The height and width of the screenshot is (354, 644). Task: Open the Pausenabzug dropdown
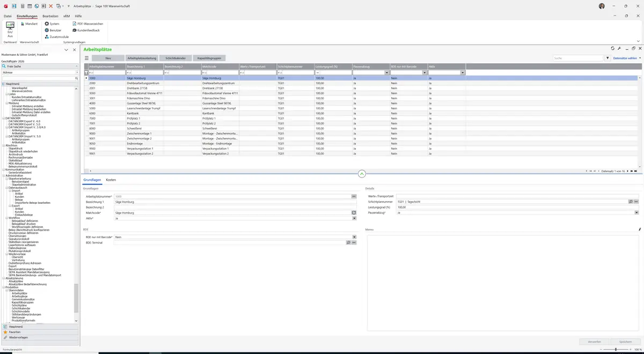point(636,213)
